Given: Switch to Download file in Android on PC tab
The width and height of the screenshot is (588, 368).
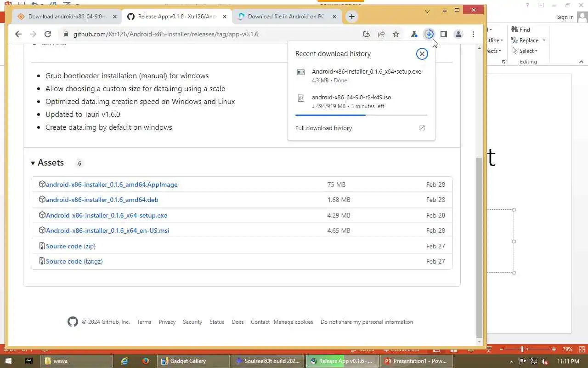Looking at the screenshot, I should 286,17.
